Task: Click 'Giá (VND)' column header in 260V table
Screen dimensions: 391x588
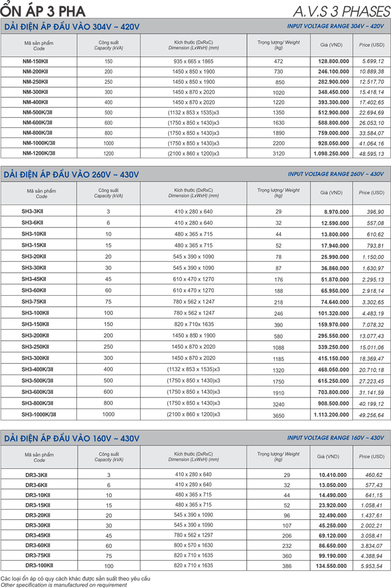Action: click(x=331, y=193)
